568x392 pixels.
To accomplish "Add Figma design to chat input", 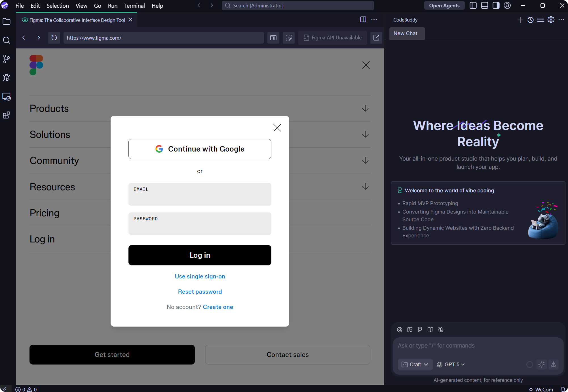I will pos(420,330).
